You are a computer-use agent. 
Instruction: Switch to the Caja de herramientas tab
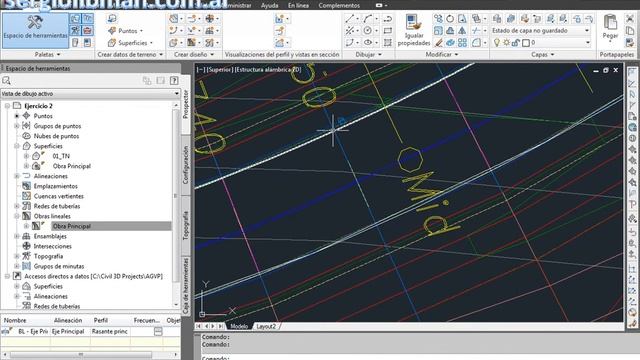186,285
